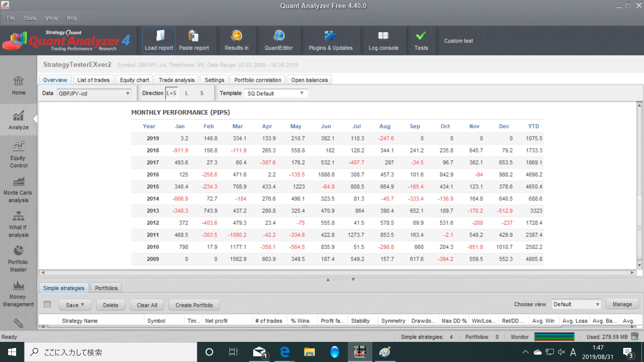This screenshot has height=362, width=644.
Task: Click the vertical scrollbar of performance table
Action: click(639, 228)
